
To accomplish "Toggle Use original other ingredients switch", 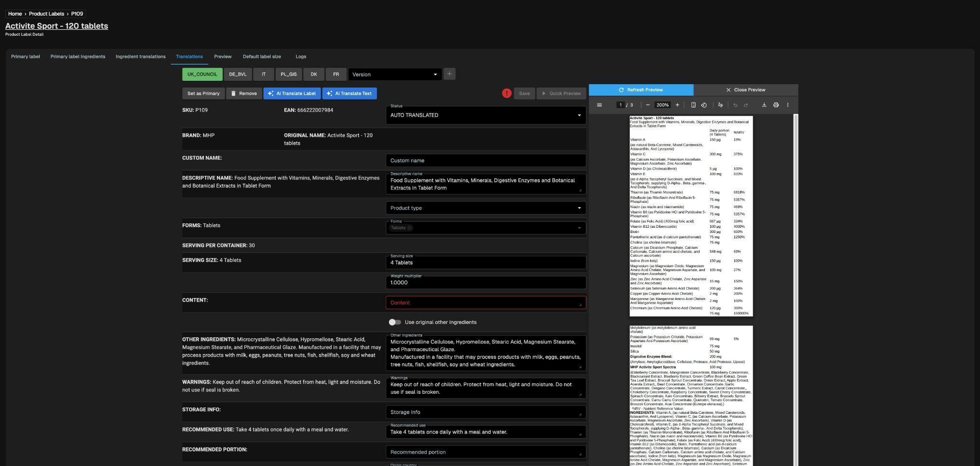I will click(395, 322).
